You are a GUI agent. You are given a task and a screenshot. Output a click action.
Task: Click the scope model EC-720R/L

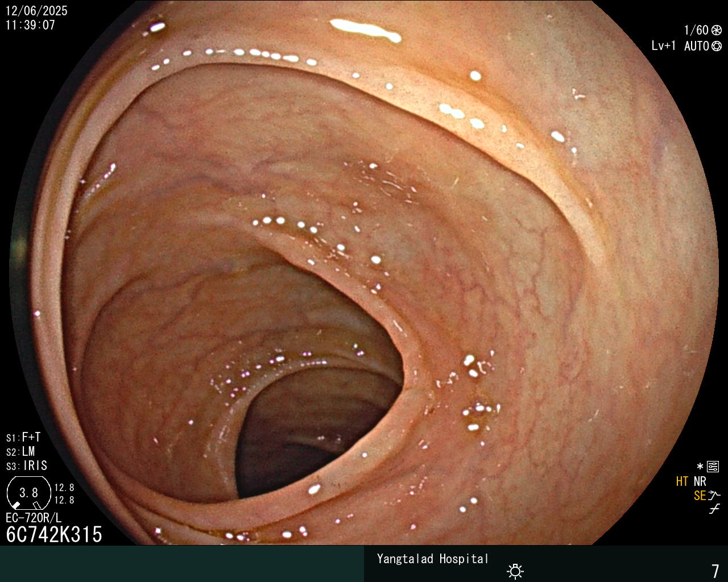coord(34,518)
